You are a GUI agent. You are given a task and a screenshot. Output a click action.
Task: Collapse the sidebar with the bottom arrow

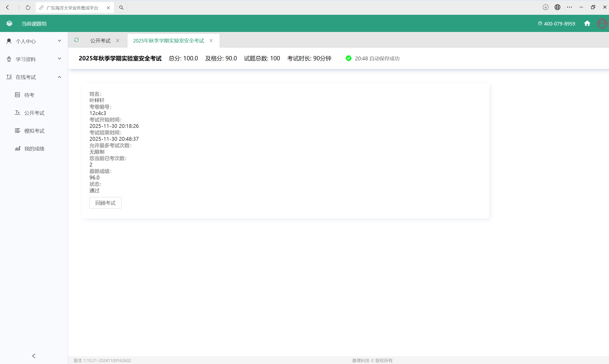(x=34, y=356)
